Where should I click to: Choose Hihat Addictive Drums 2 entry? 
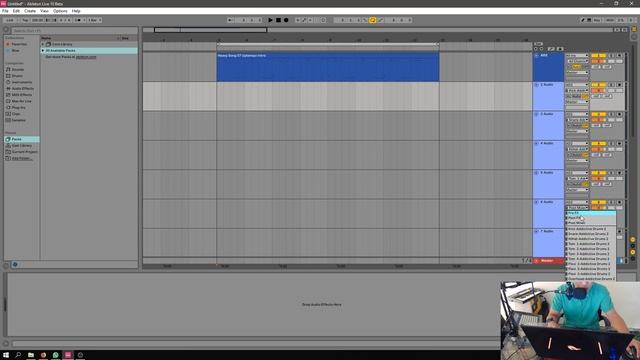591,239
